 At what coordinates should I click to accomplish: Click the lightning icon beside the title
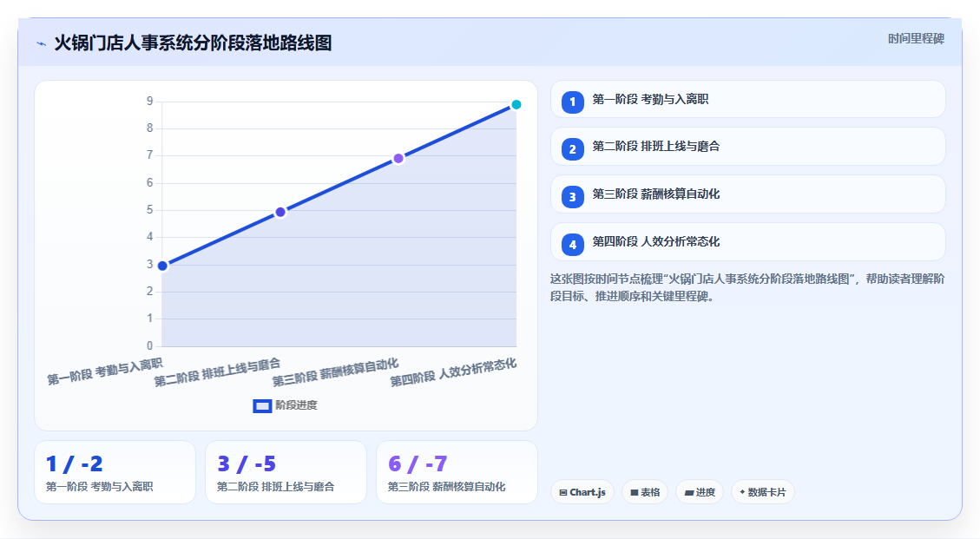(42, 43)
